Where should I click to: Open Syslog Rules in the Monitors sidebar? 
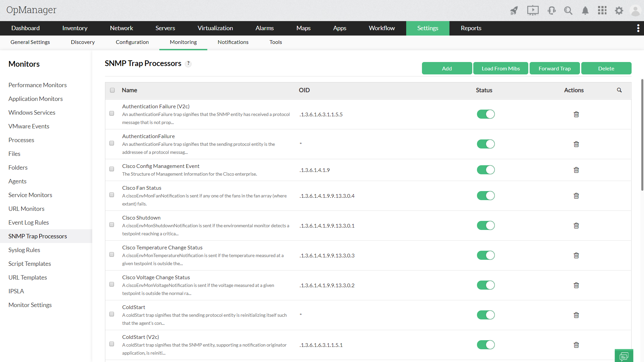[x=24, y=250]
